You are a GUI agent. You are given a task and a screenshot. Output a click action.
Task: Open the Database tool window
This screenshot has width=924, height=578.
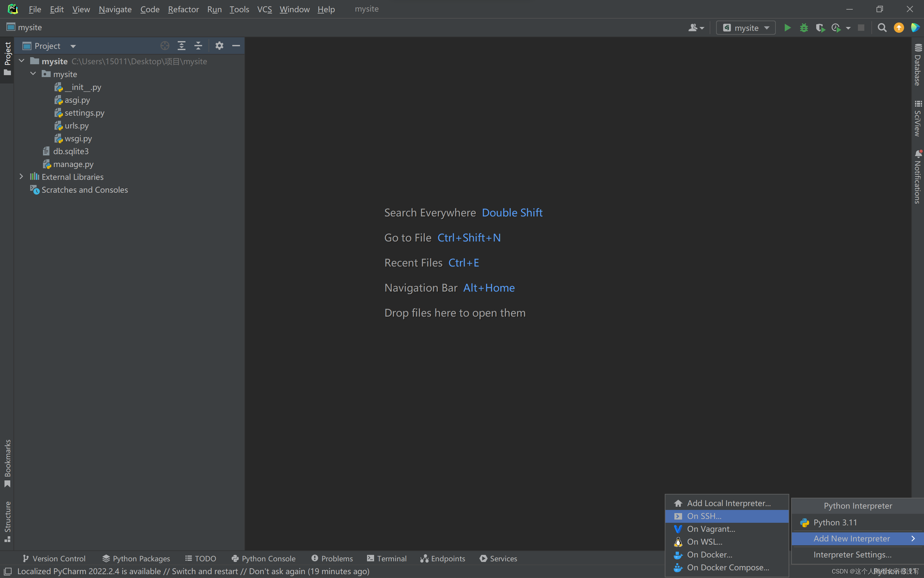coord(918,64)
